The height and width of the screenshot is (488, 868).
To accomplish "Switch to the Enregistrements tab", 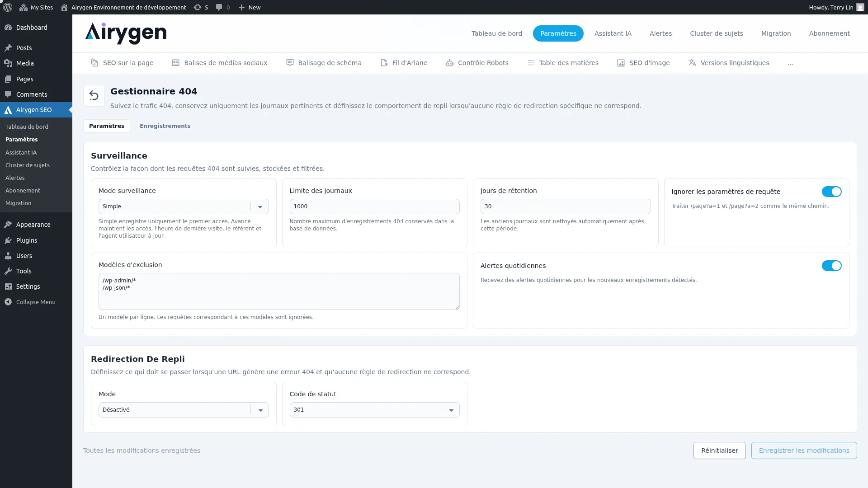I will pos(165,126).
